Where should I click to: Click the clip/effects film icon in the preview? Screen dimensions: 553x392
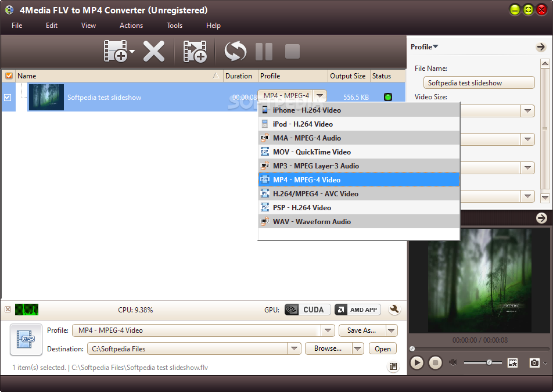click(x=512, y=362)
